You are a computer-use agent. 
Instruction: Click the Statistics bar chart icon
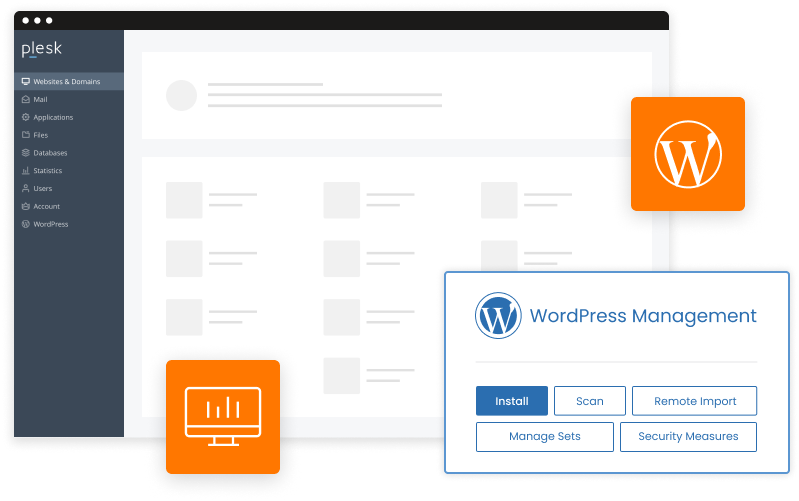[25, 171]
